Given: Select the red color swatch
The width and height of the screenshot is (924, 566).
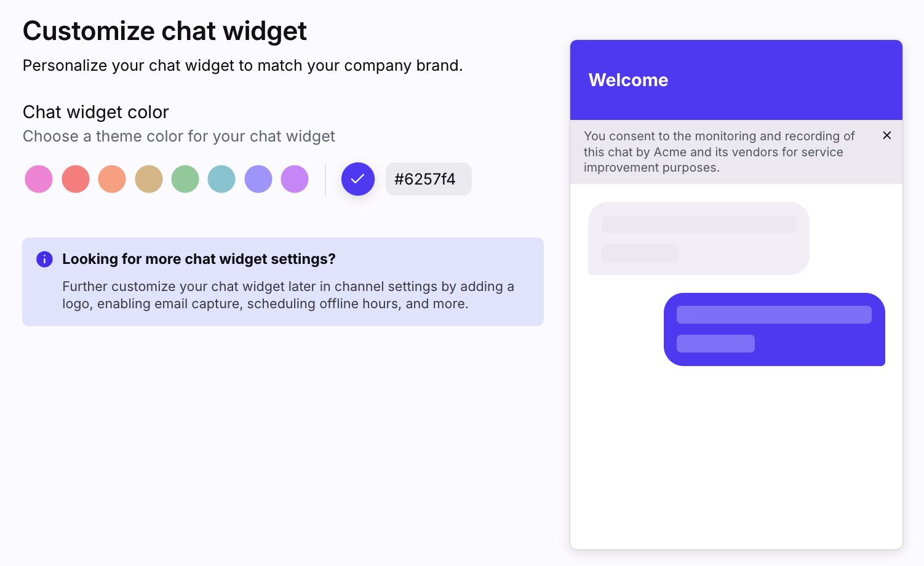Looking at the screenshot, I should coord(76,179).
